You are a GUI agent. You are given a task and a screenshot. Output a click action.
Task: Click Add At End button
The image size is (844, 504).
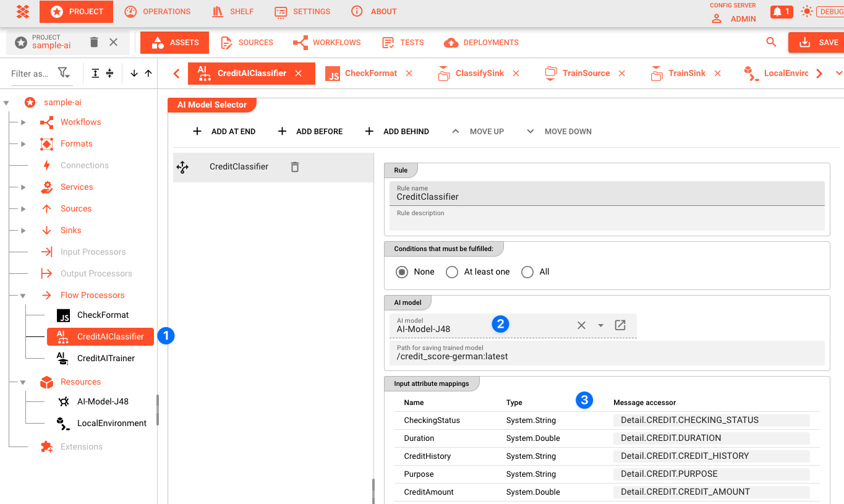[x=224, y=131]
